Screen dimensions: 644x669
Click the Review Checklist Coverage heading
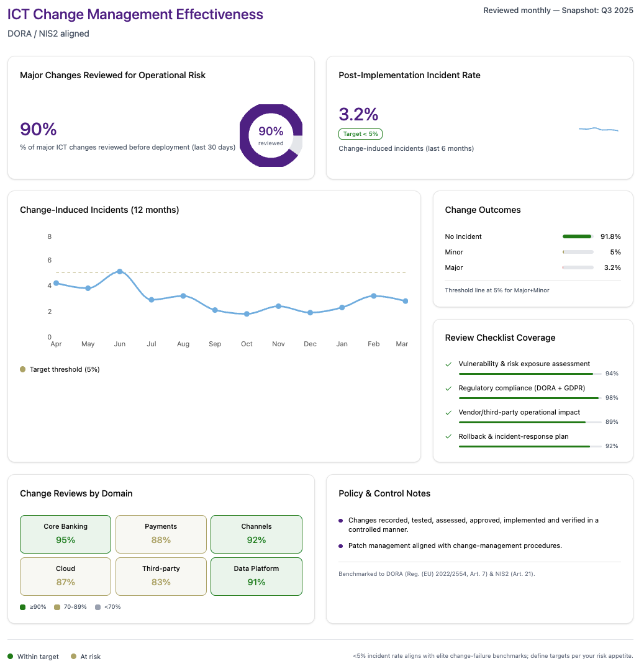(500, 338)
